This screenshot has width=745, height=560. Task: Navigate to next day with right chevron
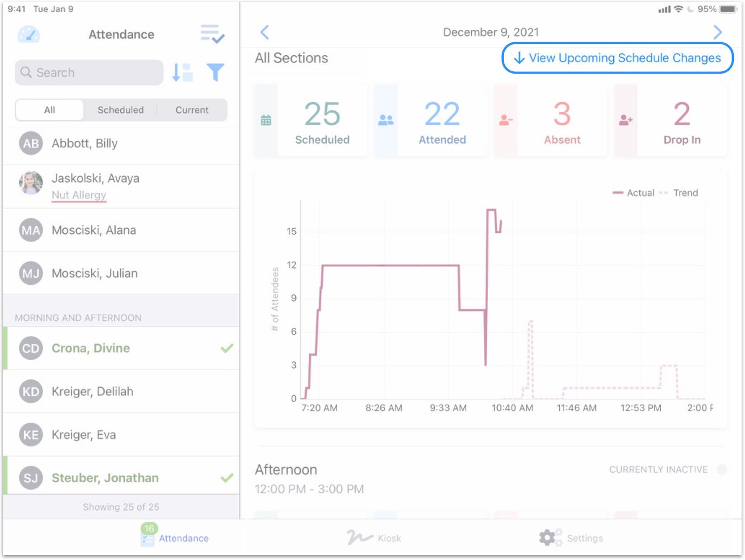(718, 32)
